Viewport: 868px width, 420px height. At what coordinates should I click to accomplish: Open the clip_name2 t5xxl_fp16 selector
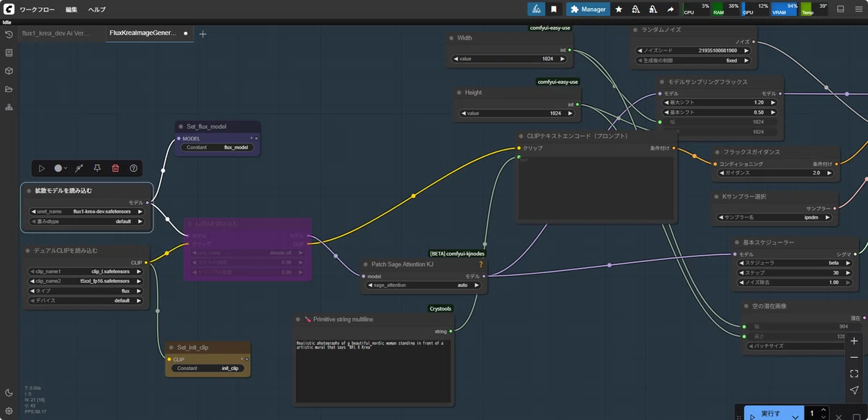tap(87, 281)
